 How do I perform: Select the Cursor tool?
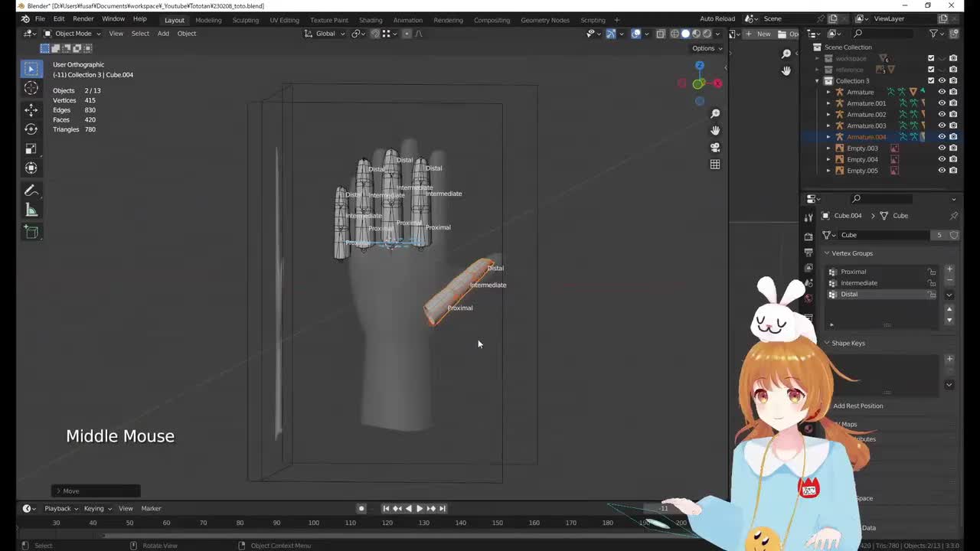(x=31, y=88)
